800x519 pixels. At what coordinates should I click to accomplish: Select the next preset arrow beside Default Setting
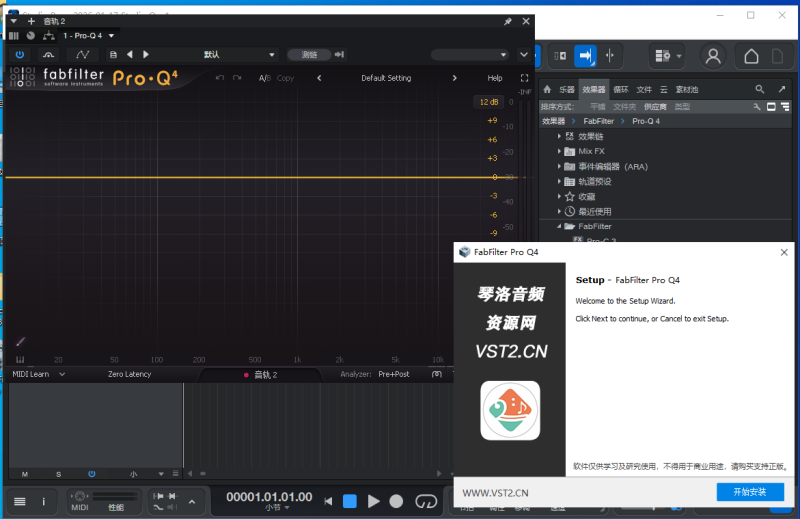(x=455, y=78)
